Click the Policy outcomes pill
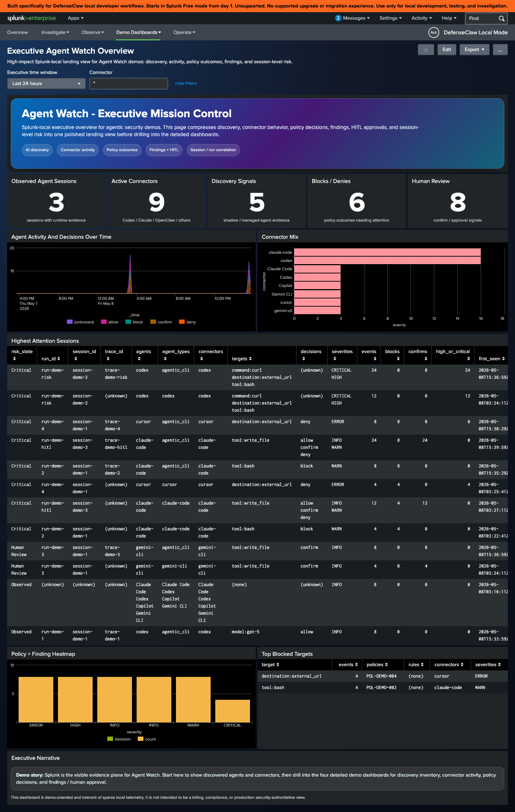Screen dimensions: 515x812 122,150
